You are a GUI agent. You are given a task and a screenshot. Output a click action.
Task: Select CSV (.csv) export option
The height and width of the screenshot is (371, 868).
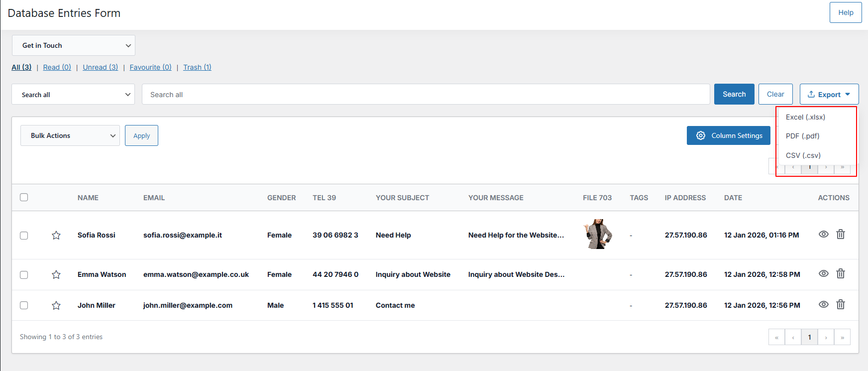coord(803,155)
